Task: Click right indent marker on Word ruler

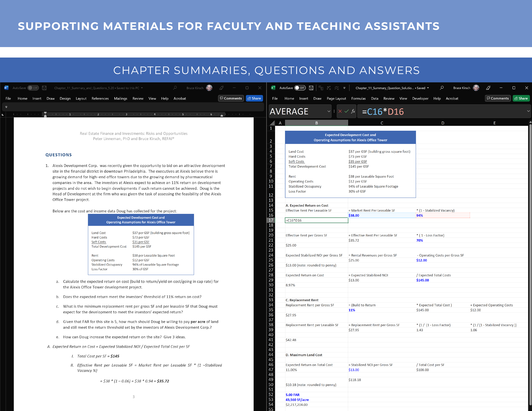Action: (222, 116)
